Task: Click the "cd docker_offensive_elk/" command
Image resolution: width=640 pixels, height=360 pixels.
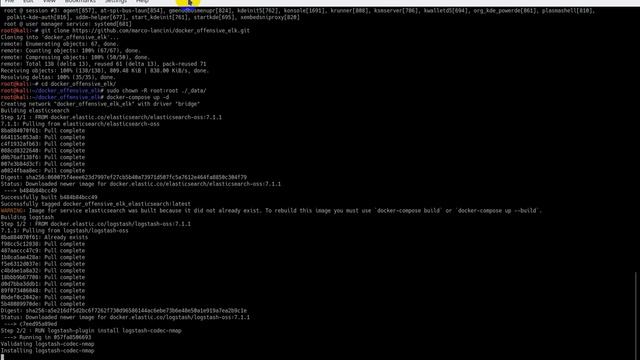Action: click(78, 84)
